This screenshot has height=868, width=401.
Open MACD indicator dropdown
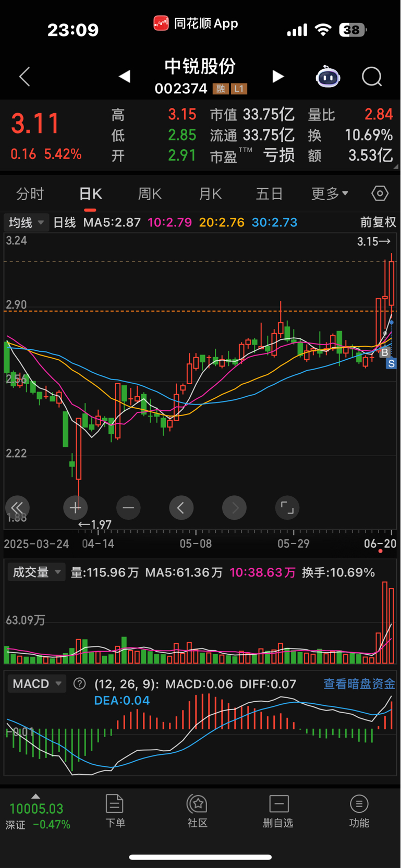point(37,683)
